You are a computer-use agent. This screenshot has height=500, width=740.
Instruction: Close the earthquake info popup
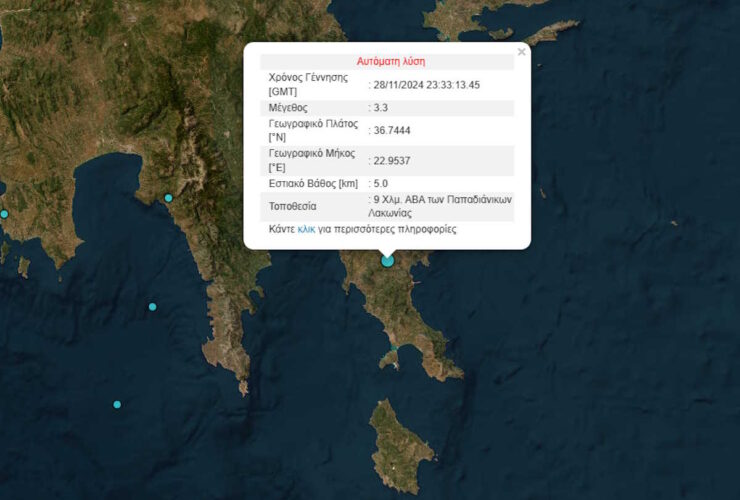(521, 52)
